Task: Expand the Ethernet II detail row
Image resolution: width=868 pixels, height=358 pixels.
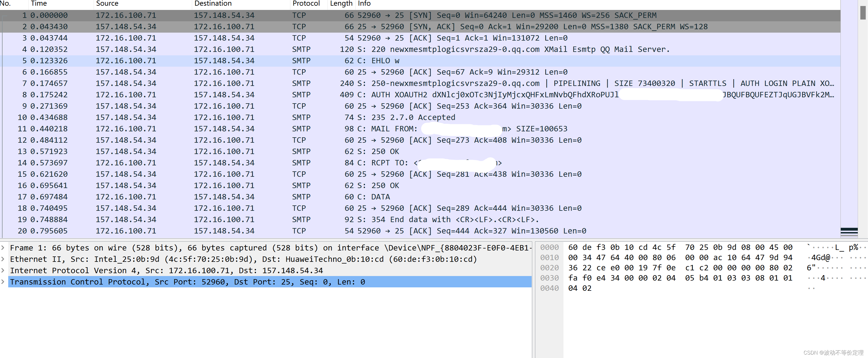Action: 3,259
